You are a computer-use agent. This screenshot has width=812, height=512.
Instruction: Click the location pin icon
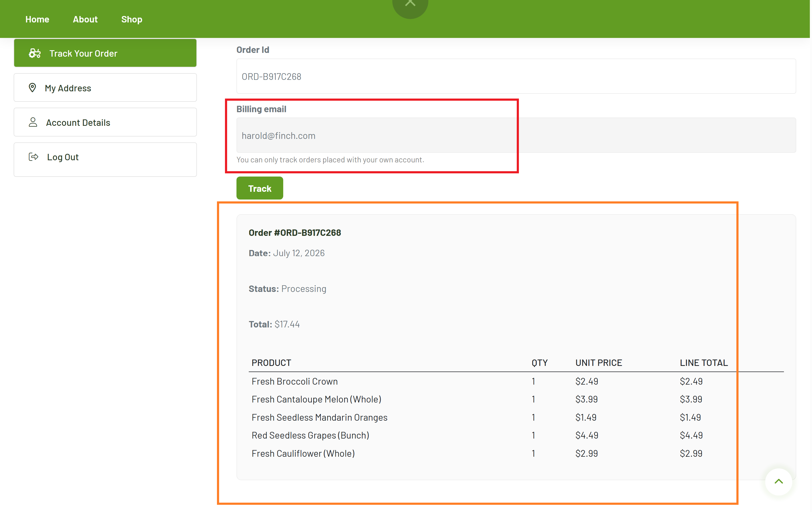[x=32, y=88]
